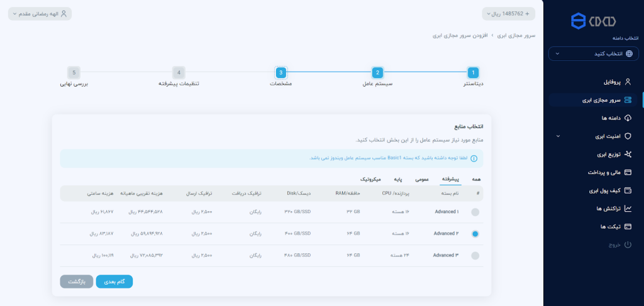Switch to the میکروتیک packages tab
The image size is (644, 306).
374,180
